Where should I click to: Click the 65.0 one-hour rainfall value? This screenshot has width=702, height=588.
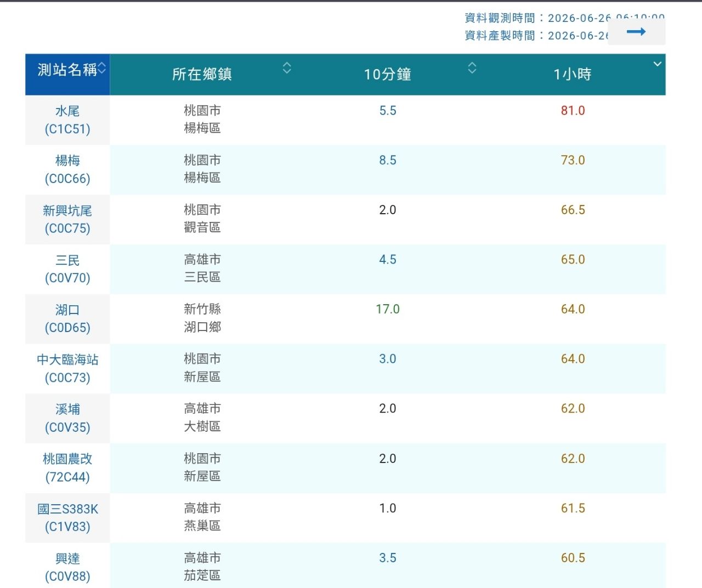(x=573, y=260)
